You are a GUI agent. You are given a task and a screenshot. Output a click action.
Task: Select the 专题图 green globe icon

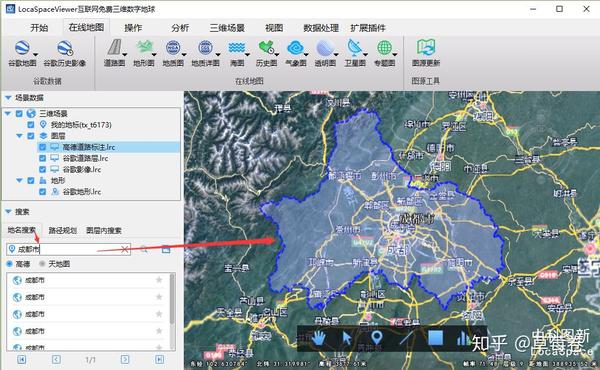pyautogui.click(x=384, y=47)
